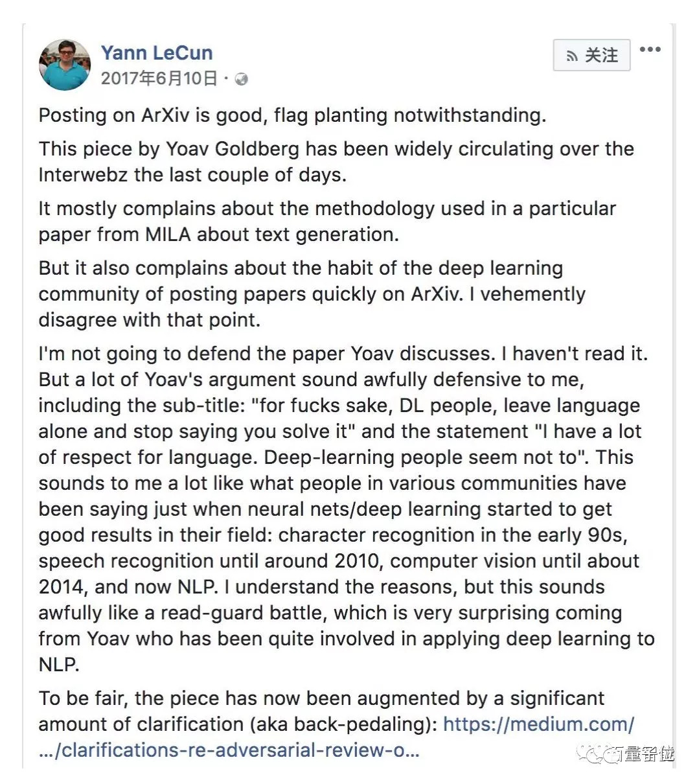Click the final "NLP." line of the long paragraph

[x=59, y=665]
